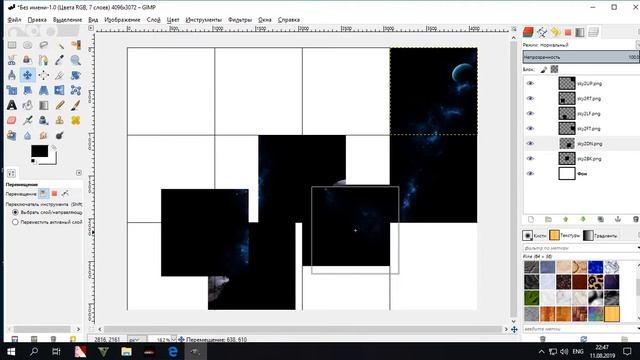Select the leopard print pattern swatch
Screen dimensions: 640x360
pos(596,282)
